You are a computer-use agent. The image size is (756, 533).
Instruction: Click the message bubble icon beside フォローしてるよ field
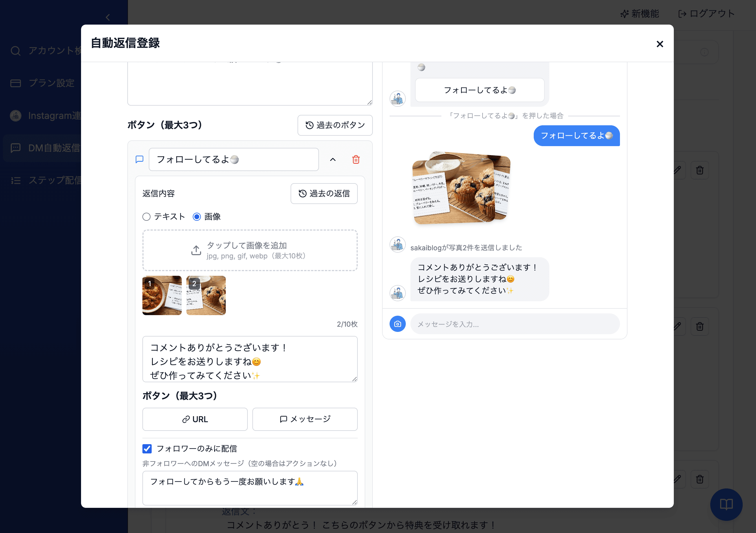tap(140, 160)
